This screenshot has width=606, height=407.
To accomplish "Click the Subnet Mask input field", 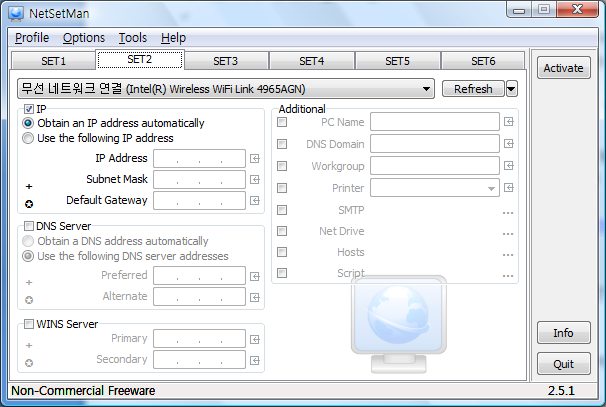I will [199, 179].
